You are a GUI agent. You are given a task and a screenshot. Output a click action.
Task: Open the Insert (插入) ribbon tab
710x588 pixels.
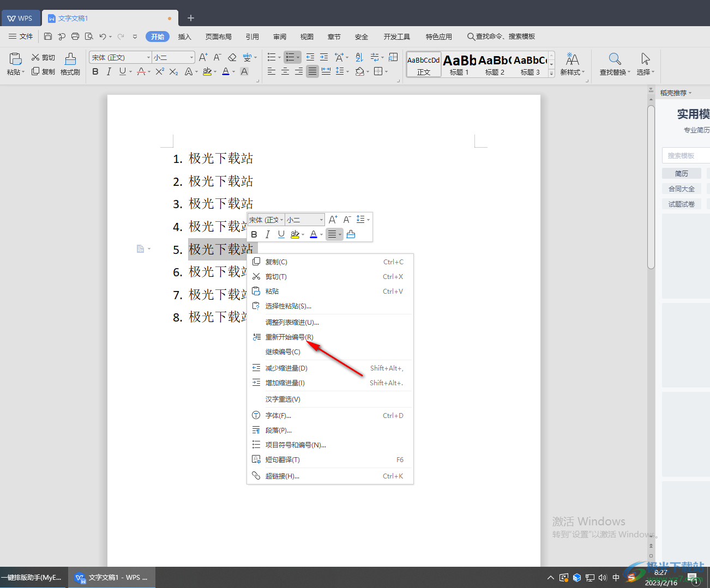(185, 37)
